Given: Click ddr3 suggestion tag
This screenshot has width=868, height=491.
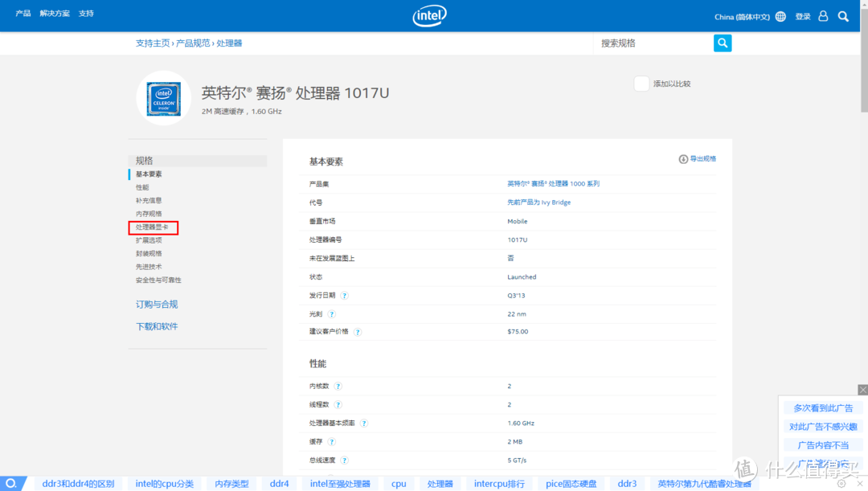Looking at the screenshot, I should pos(627,484).
